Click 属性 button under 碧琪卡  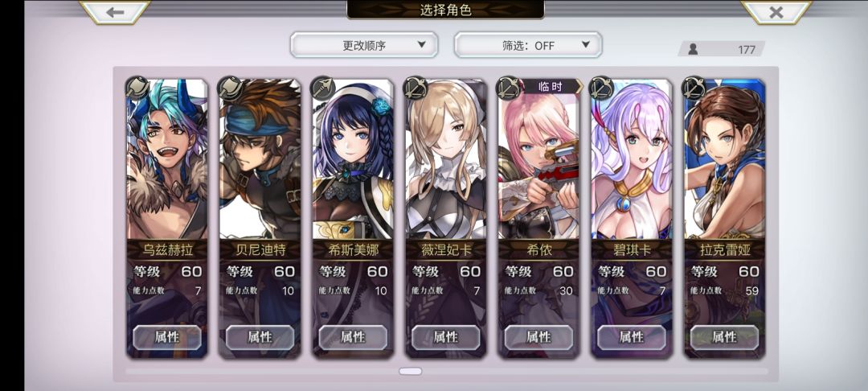click(632, 337)
